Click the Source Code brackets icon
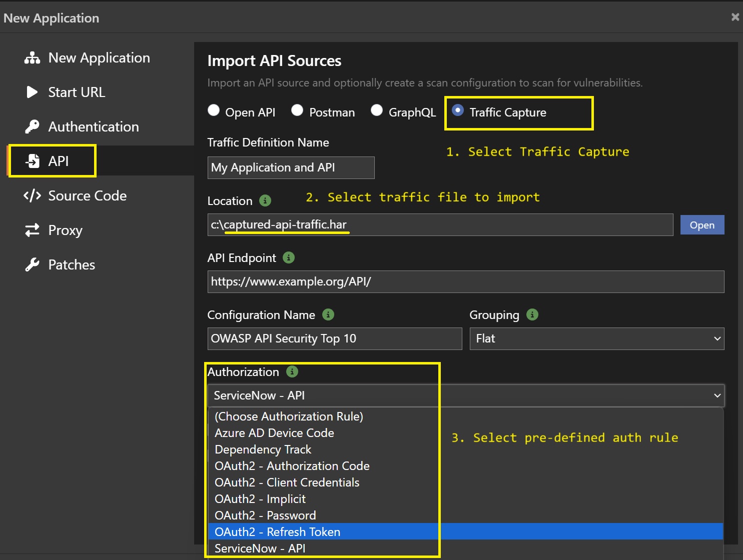The image size is (743, 560). pos(32,195)
